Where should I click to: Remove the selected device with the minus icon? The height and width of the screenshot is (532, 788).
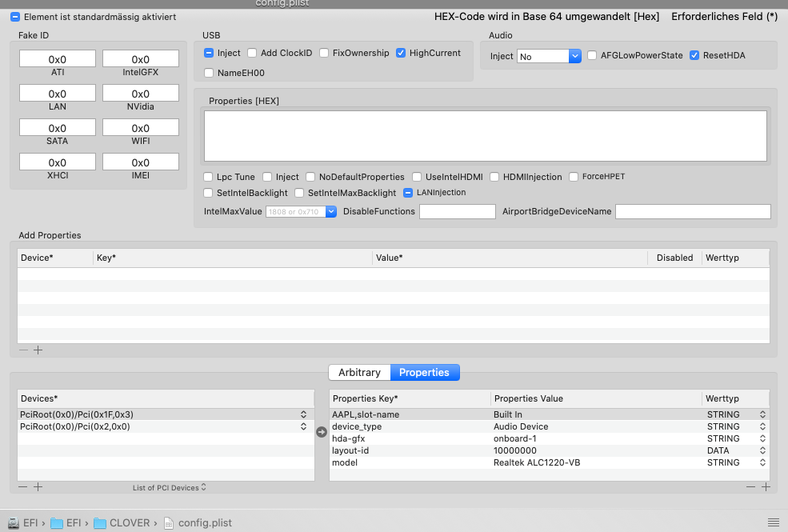pos(23,486)
